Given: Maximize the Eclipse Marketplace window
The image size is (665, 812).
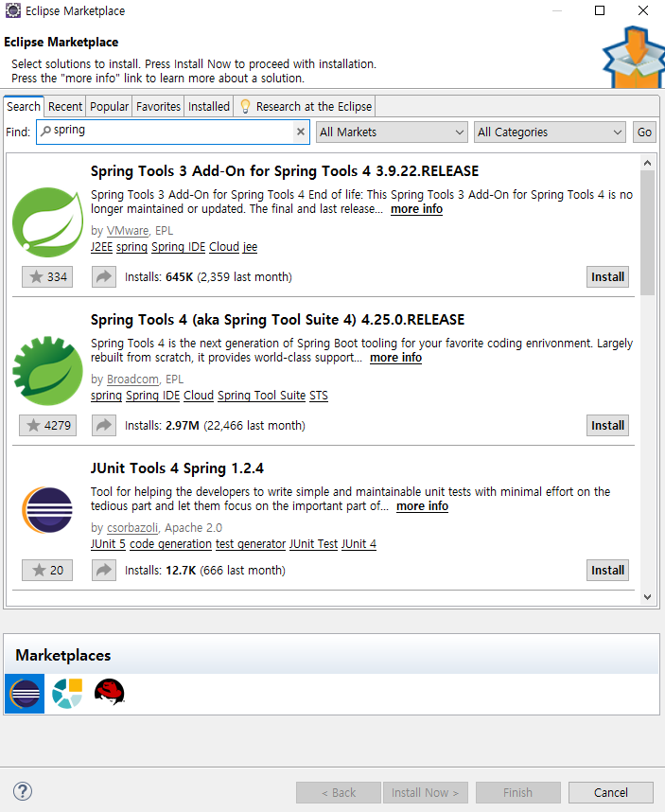Looking at the screenshot, I should pos(600,10).
